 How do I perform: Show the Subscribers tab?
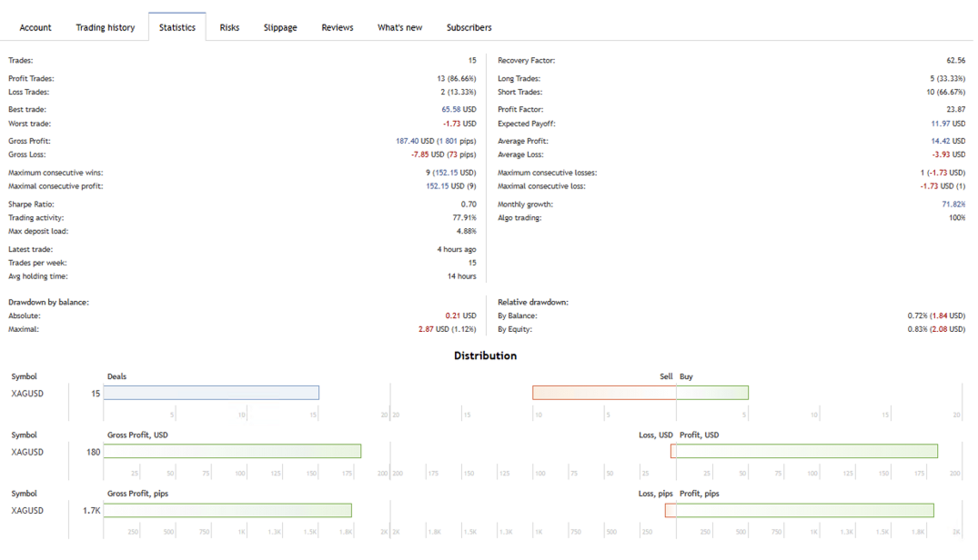(469, 27)
